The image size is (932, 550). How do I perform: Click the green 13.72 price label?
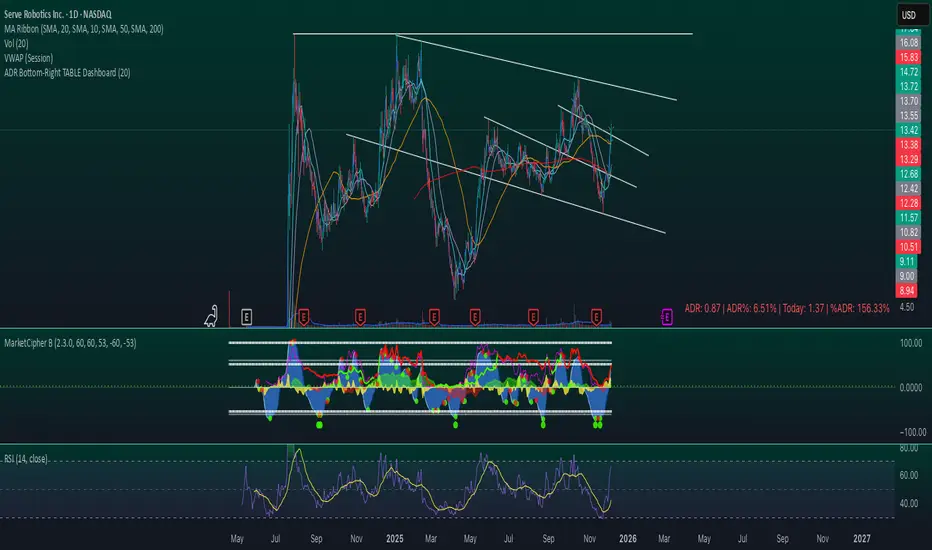(x=908, y=86)
